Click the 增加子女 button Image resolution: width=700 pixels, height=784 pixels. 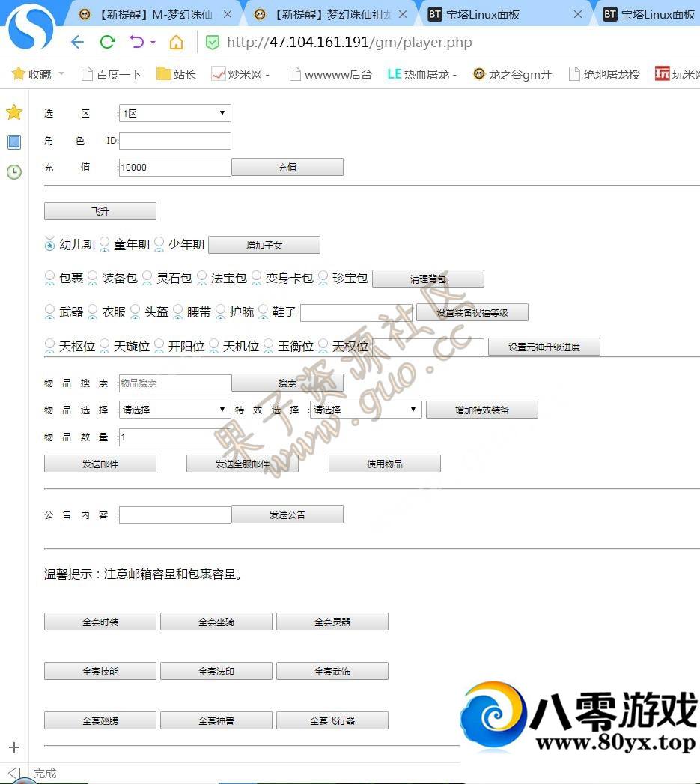coord(264,245)
